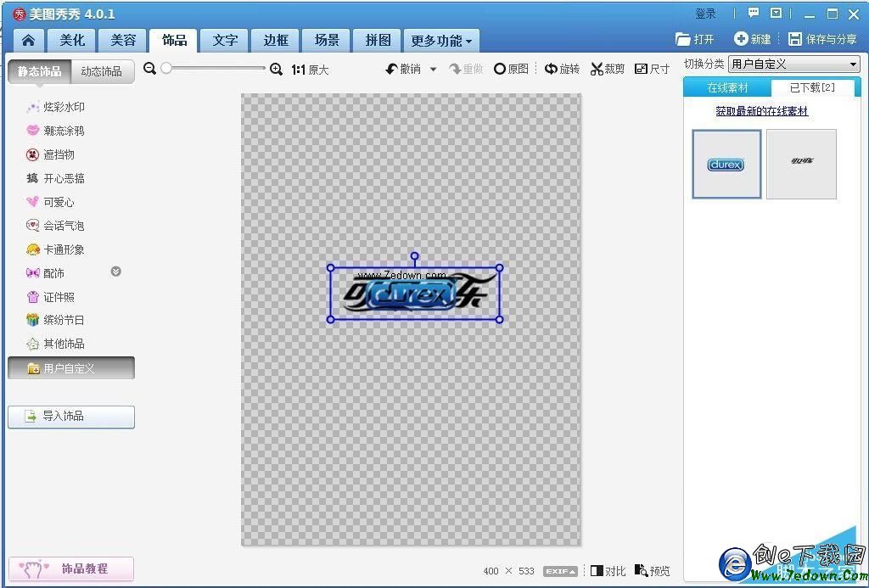Select 证件照 sticker category
Viewport: 869px width, 588px height.
coord(50,297)
